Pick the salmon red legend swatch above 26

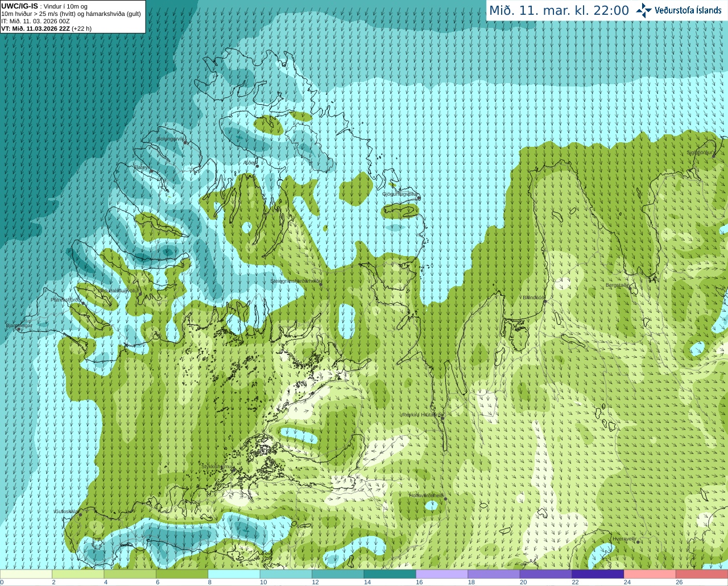(702, 574)
